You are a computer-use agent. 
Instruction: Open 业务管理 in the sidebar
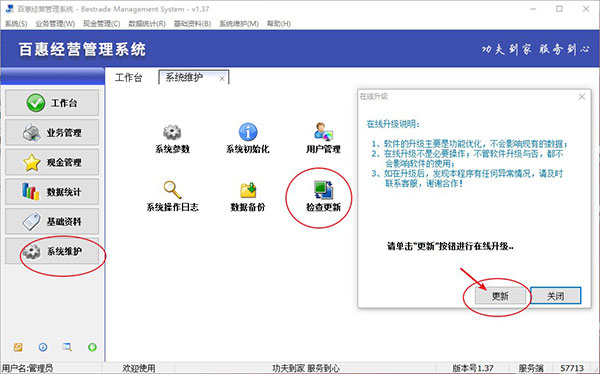[52, 132]
